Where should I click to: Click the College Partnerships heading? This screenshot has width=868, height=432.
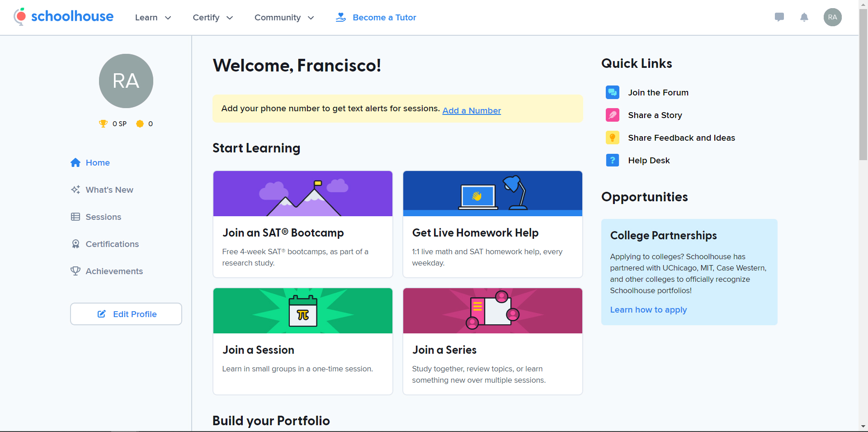click(663, 235)
